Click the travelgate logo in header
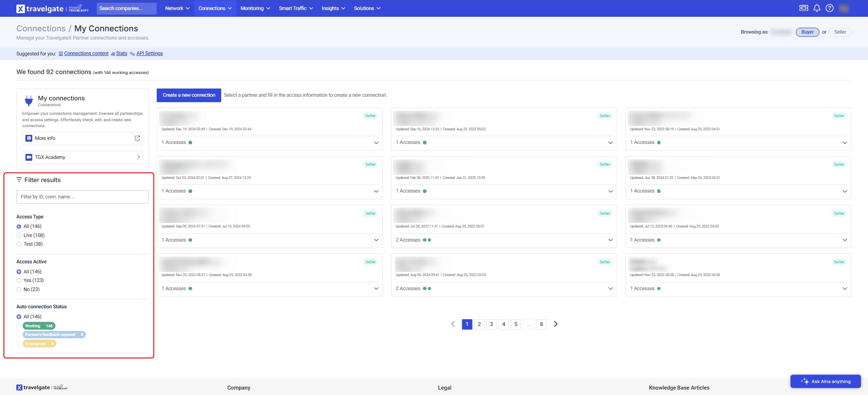This screenshot has height=395, width=868. (52, 8)
